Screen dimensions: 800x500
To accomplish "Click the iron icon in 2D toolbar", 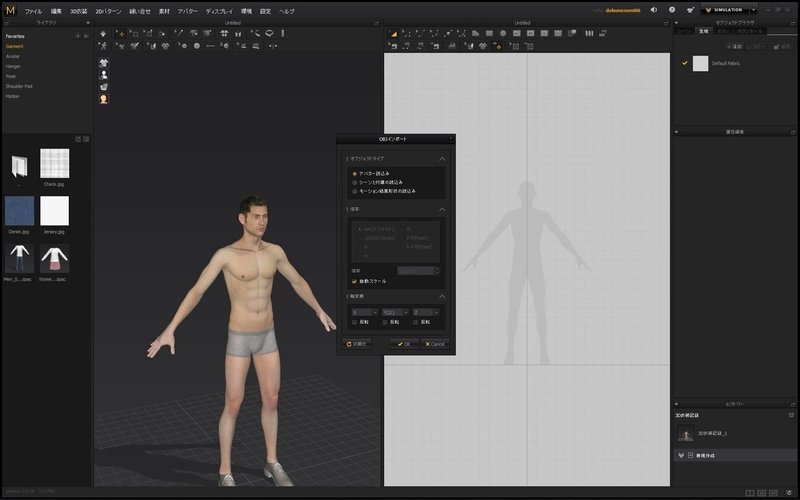I will click(x=452, y=46).
